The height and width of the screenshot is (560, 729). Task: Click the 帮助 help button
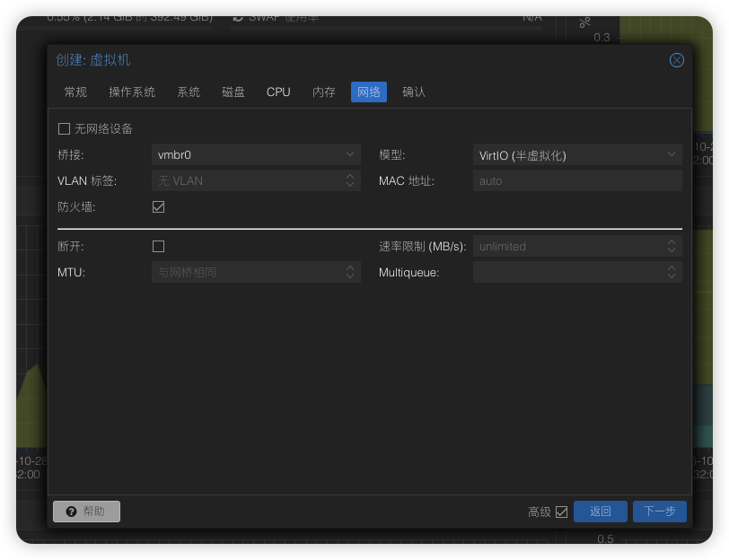pos(86,512)
